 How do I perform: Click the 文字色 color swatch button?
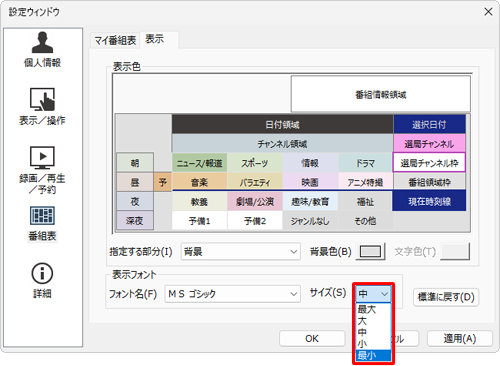(x=455, y=251)
